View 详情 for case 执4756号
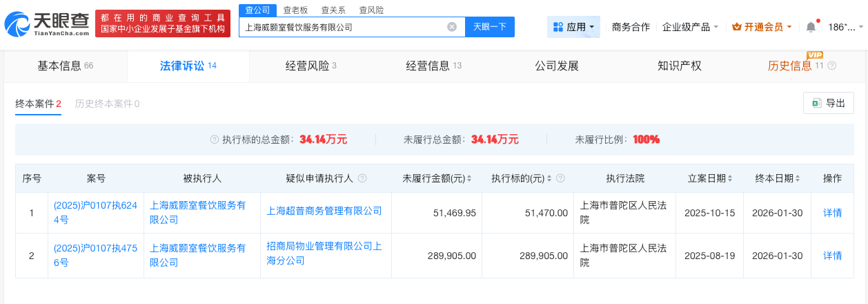 (x=832, y=256)
